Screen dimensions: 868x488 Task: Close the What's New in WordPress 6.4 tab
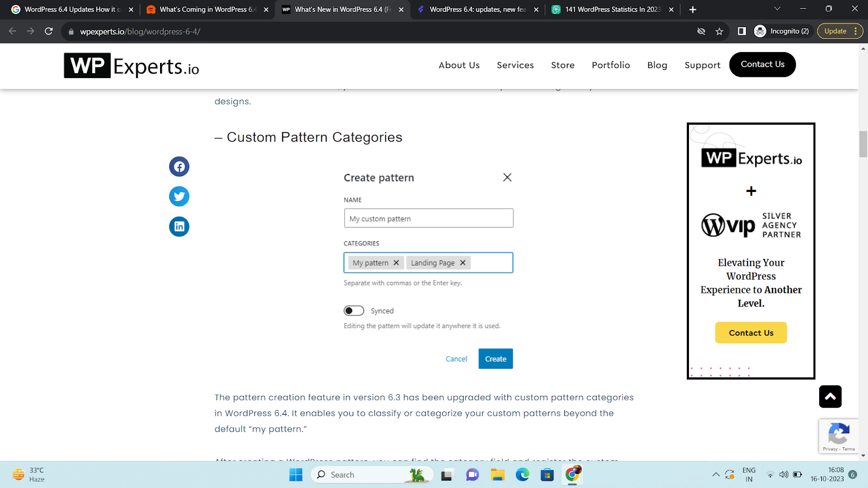[x=401, y=10]
